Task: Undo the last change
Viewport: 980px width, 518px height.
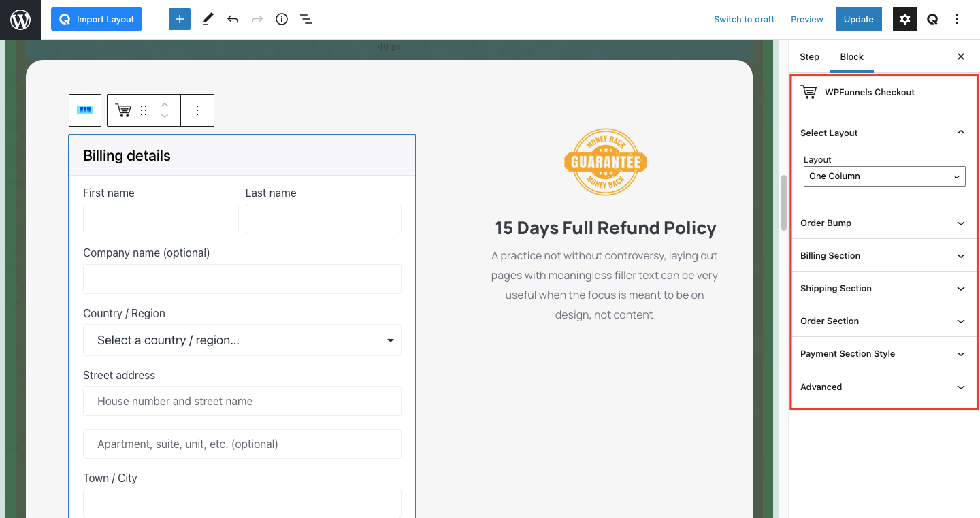Action: tap(233, 19)
